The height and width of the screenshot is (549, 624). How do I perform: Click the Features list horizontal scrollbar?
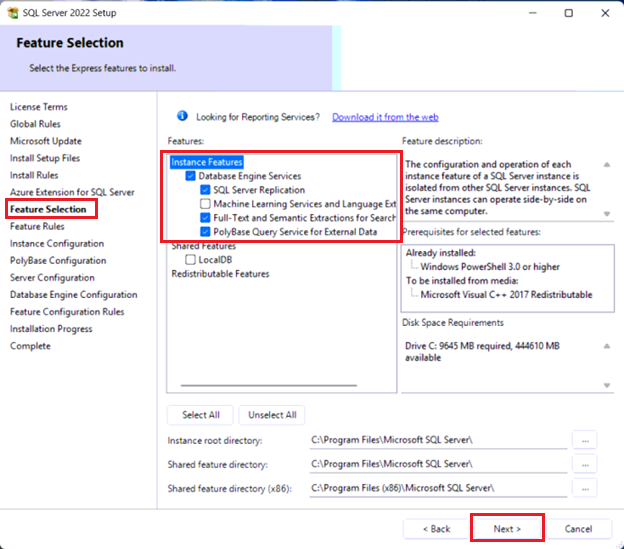(269, 385)
